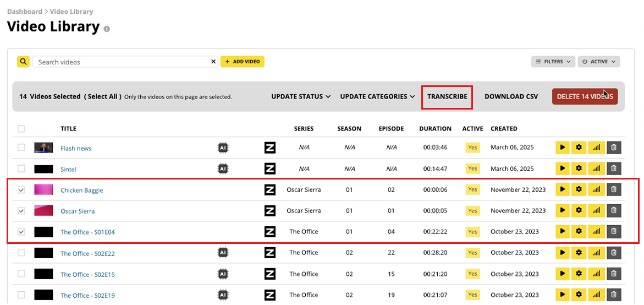Viewport: 644px width, 305px height.
Task: Click AI chip icon for The Office - S02E22
Action: [223, 253]
